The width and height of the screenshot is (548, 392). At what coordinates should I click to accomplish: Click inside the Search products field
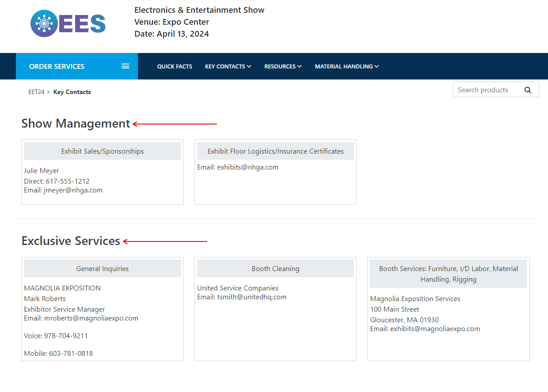486,90
